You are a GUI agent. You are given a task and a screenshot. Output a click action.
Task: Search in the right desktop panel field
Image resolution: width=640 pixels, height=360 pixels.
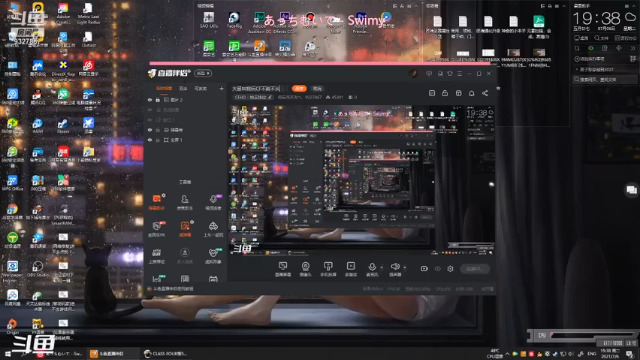606,80
